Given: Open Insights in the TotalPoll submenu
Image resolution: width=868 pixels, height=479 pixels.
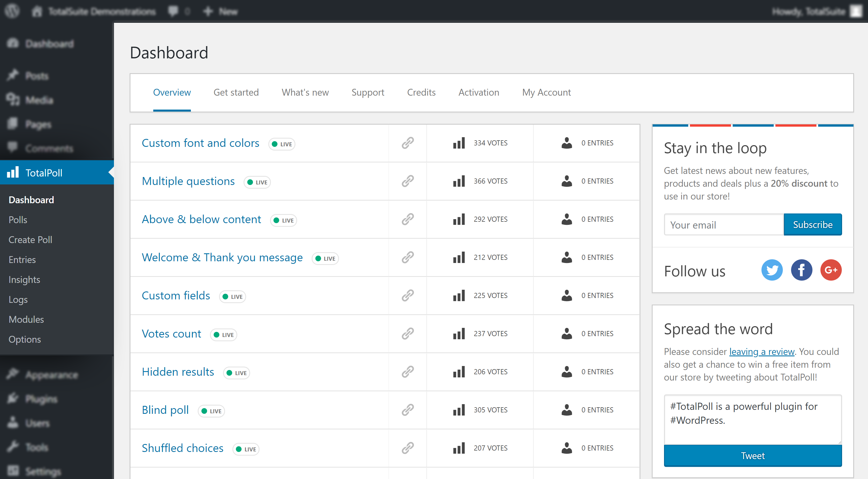Looking at the screenshot, I should pos(24,280).
